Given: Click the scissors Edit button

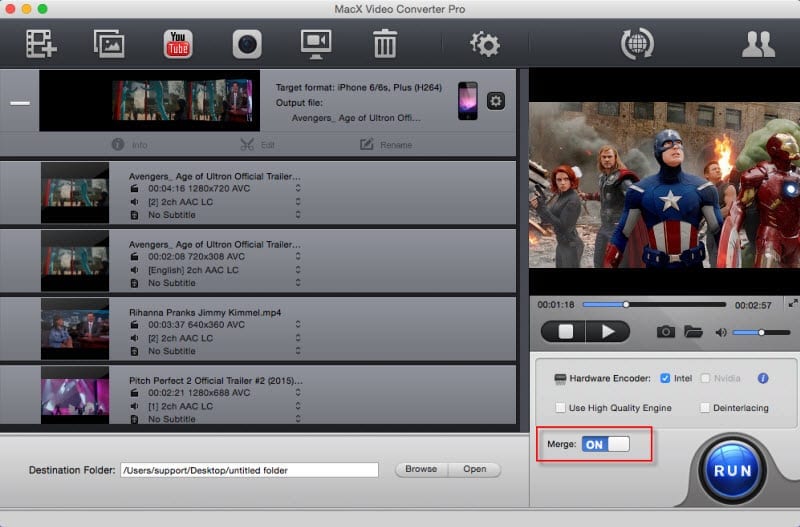Looking at the screenshot, I should pyautogui.click(x=258, y=145).
